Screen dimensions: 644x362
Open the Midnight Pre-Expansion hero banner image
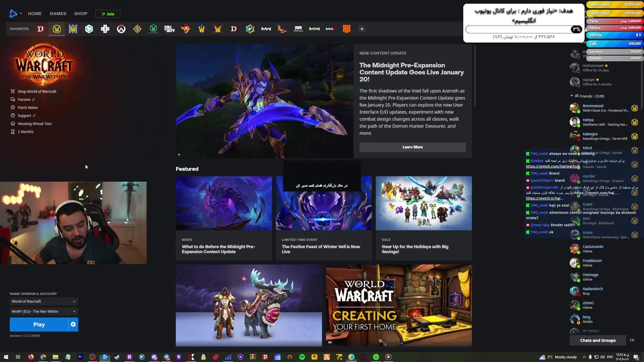pos(265,101)
